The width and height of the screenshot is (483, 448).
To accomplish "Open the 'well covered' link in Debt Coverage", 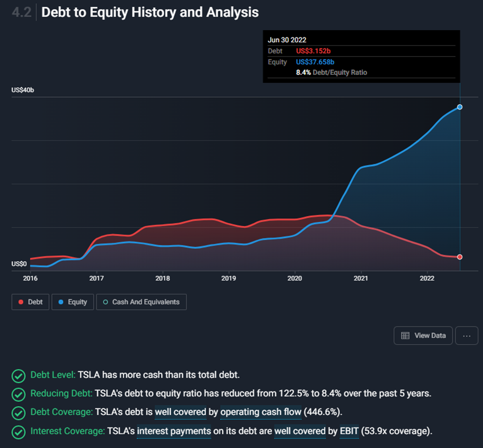I will click(180, 412).
